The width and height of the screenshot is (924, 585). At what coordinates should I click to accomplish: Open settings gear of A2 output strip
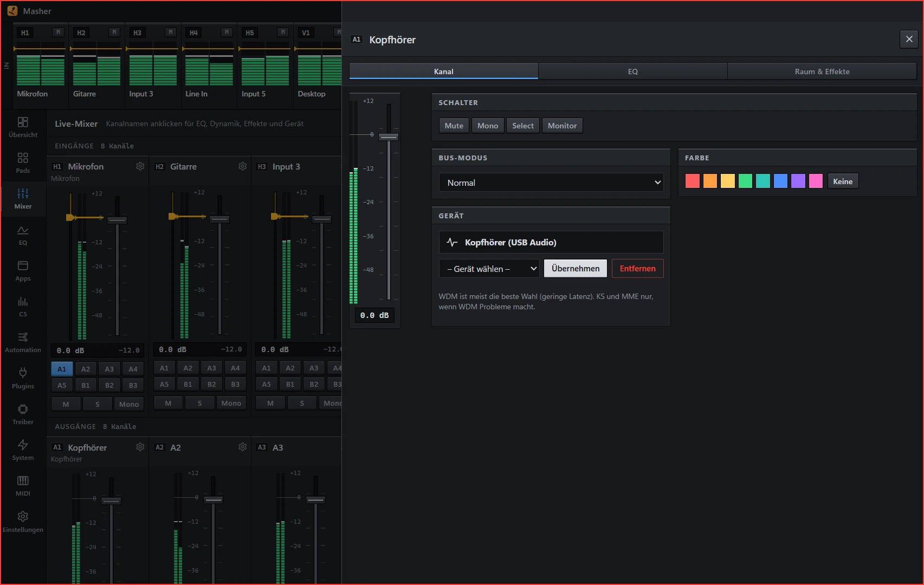click(x=243, y=447)
